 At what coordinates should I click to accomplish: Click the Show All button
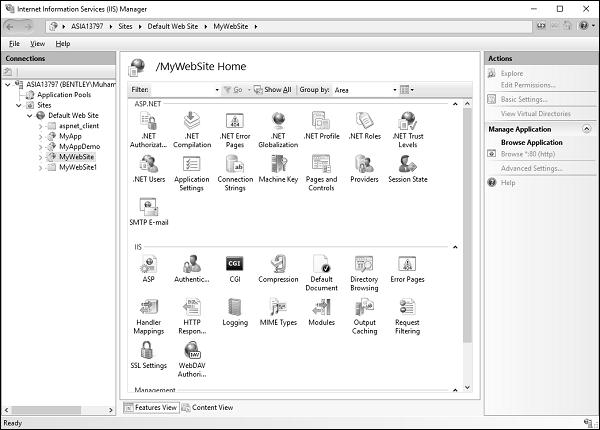272,90
